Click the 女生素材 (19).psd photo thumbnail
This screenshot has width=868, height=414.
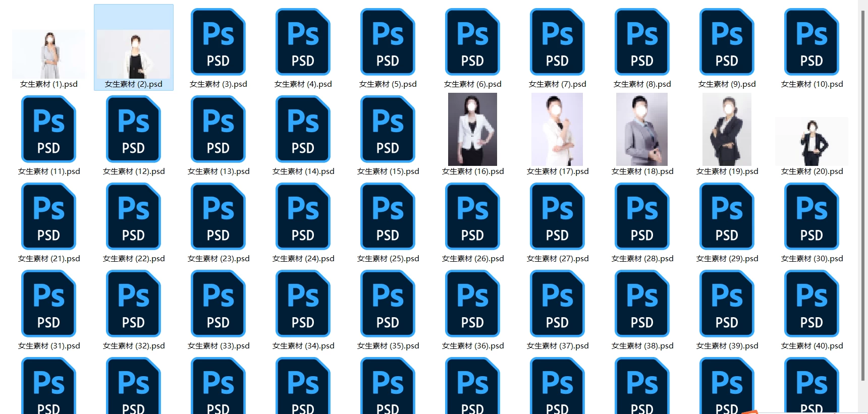(x=727, y=129)
